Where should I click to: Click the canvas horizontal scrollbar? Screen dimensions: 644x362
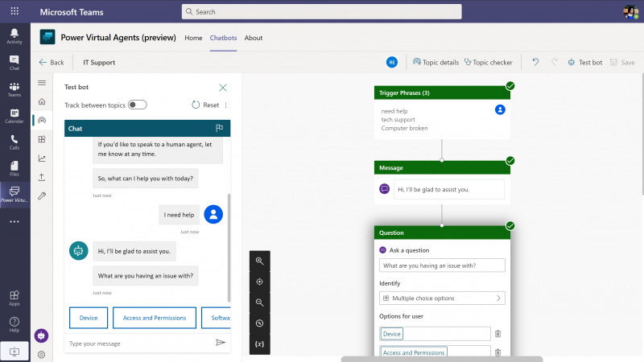[x=441, y=359]
